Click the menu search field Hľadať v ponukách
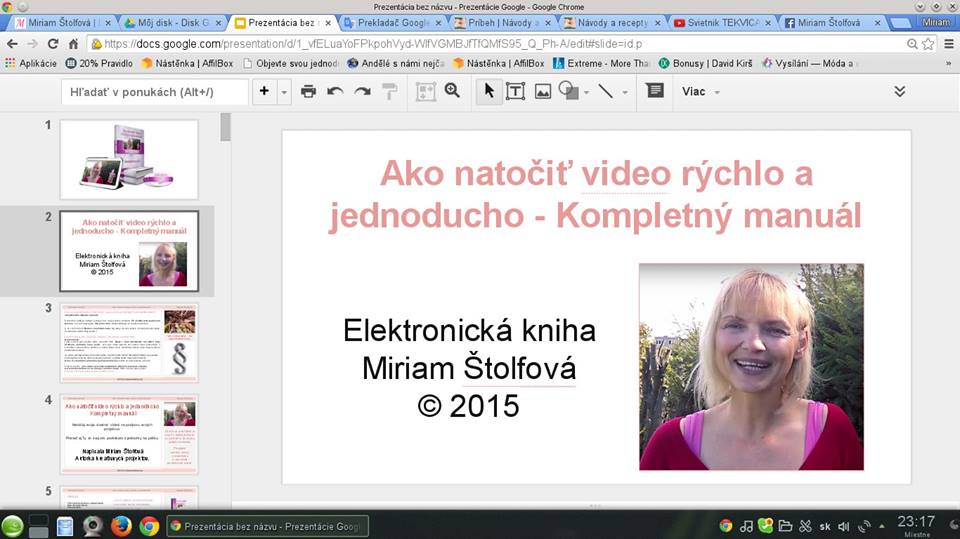This screenshot has width=960, height=539. [155, 92]
